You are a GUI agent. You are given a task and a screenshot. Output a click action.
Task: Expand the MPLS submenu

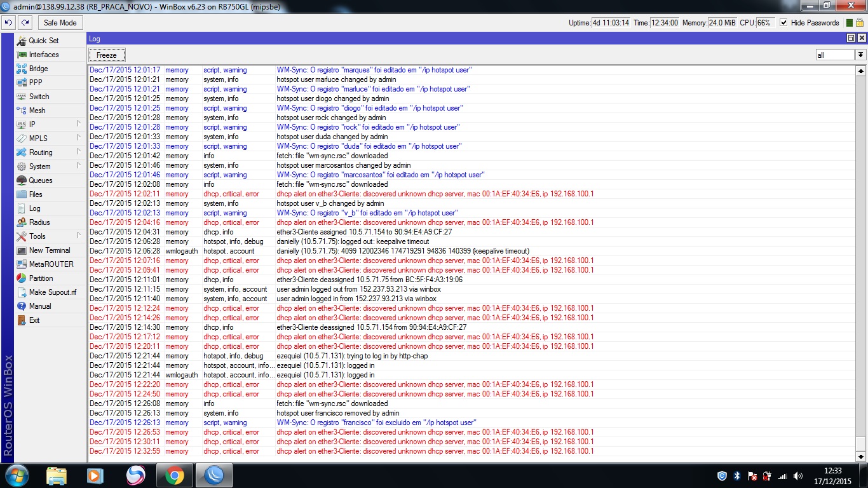coord(79,138)
